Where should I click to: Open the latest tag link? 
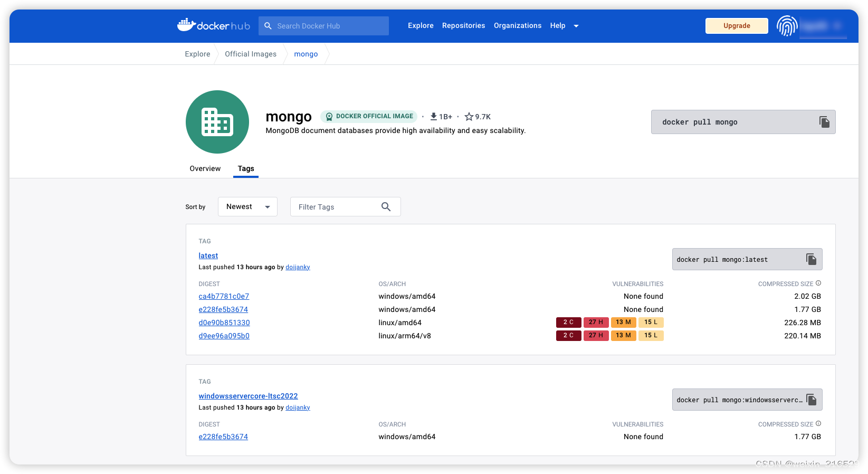pyautogui.click(x=208, y=255)
